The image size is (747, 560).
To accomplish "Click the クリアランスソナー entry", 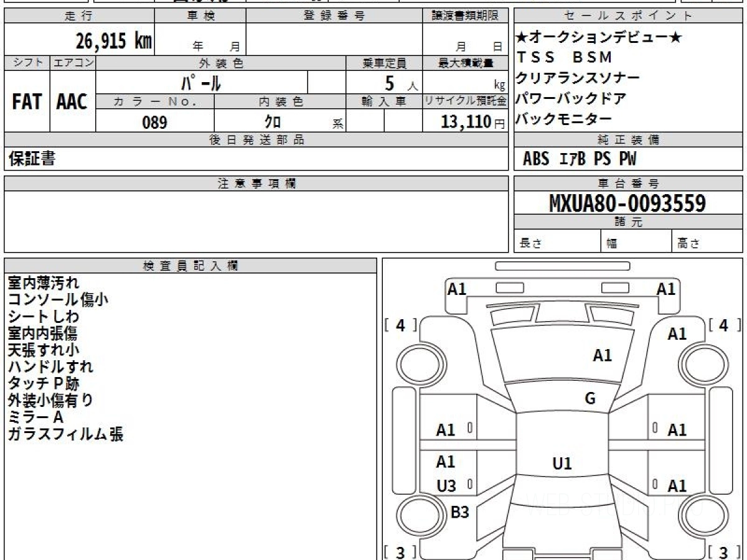I will [x=578, y=78].
